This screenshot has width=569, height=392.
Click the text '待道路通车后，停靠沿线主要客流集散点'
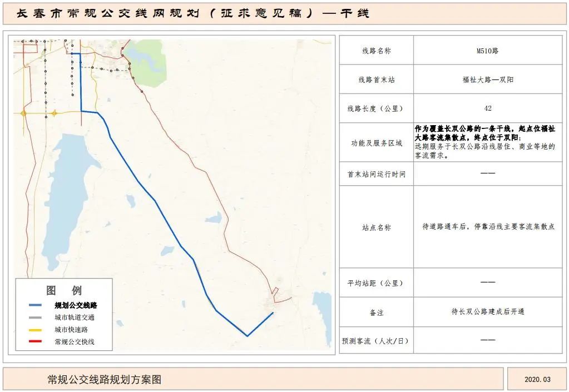pyautogui.click(x=488, y=227)
